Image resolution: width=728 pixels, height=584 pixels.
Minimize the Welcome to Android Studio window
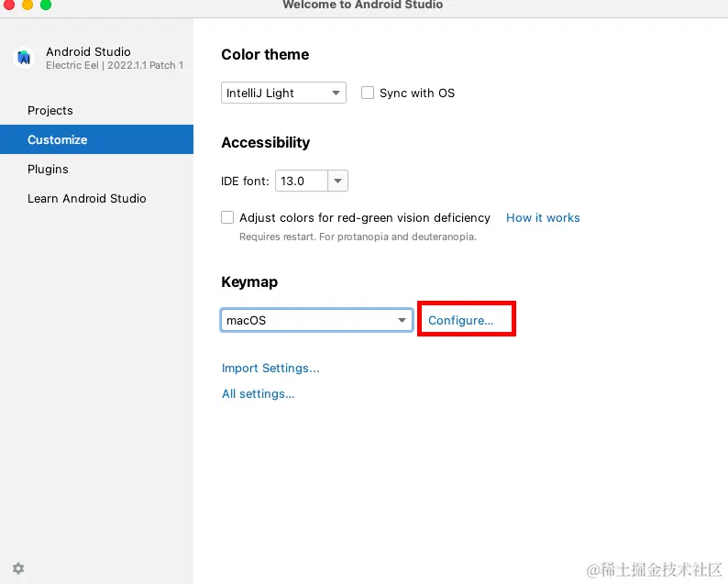click(28, 5)
